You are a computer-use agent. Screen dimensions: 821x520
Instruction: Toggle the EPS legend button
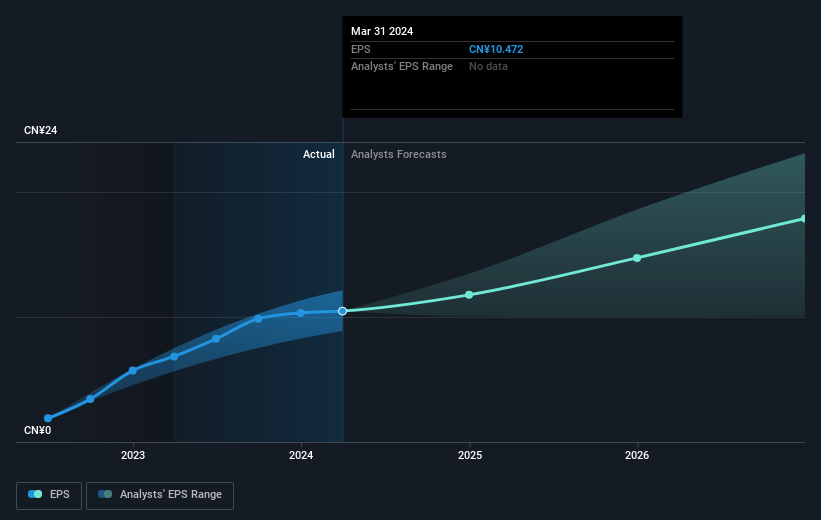pos(49,495)
